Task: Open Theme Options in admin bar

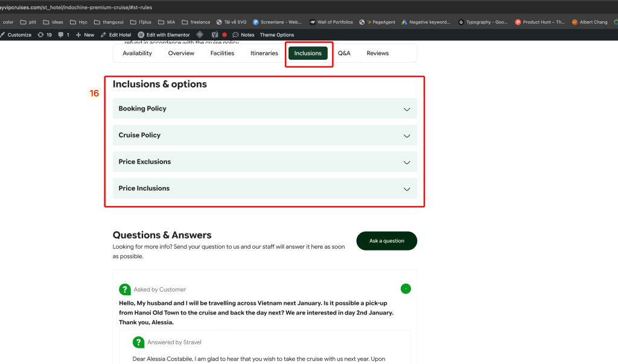Action: 276,35
